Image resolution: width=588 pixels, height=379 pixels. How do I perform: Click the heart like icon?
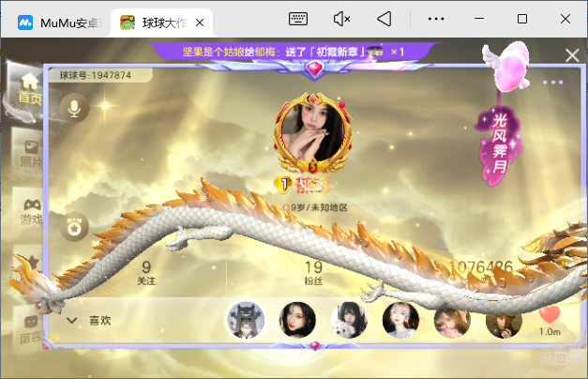tap(550, 315)
